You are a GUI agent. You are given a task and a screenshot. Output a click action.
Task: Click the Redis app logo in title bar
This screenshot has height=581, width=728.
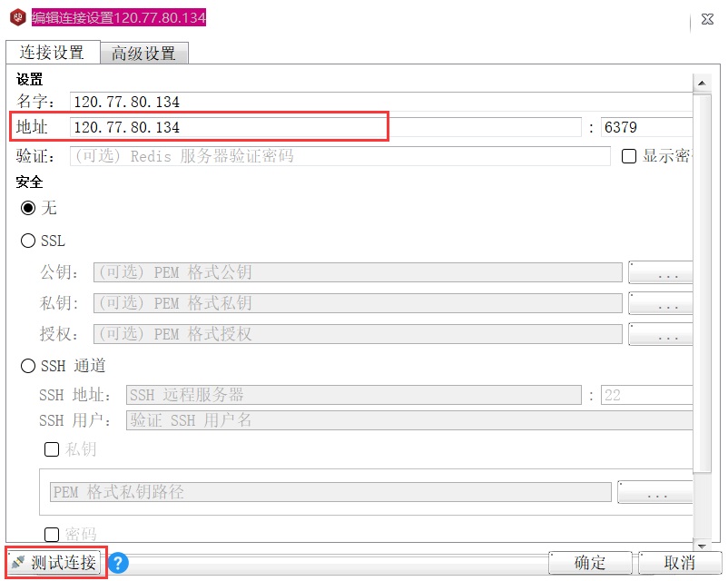[18, 17]
